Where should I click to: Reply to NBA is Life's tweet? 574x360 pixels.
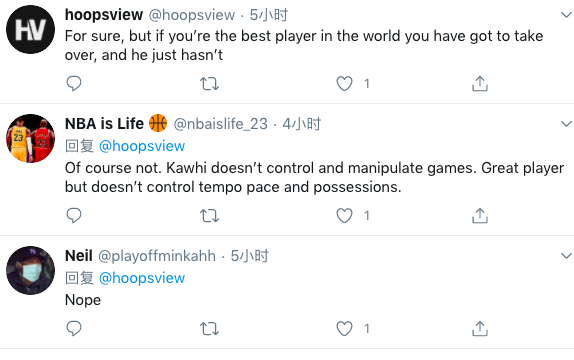(x=74, y=215)
